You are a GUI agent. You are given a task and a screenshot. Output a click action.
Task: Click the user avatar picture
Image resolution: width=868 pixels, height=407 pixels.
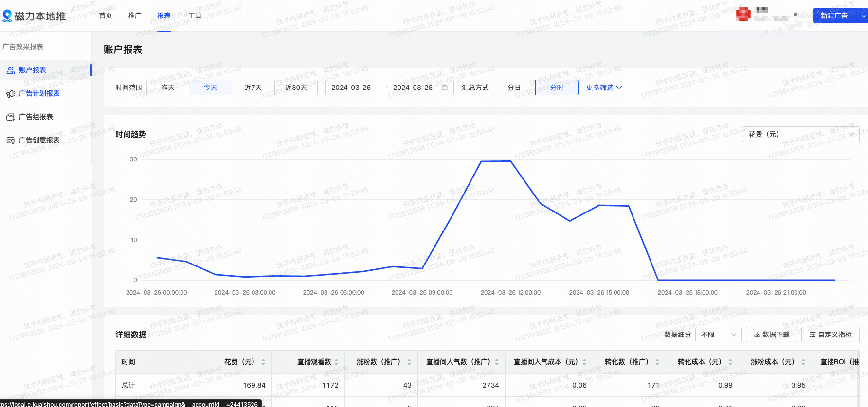743,14
